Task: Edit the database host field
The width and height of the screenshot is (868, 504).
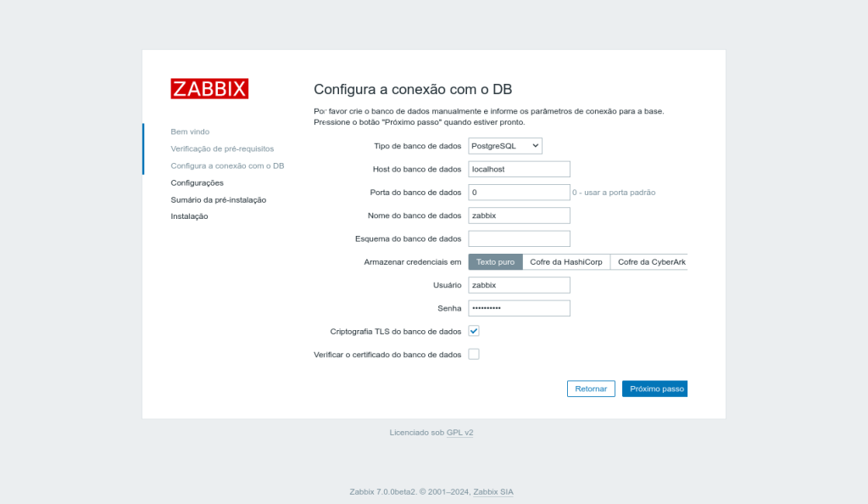Action: point(519,168)
